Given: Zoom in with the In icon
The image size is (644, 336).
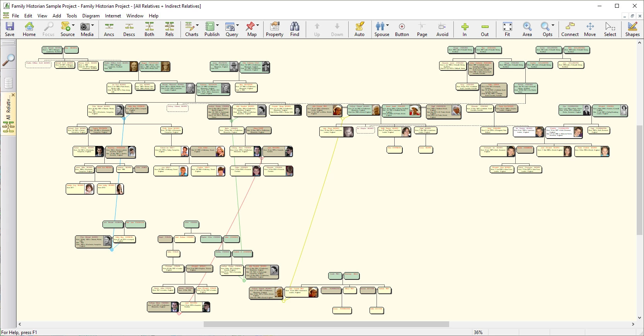Looking at the screenshot, I should point(465,29).
